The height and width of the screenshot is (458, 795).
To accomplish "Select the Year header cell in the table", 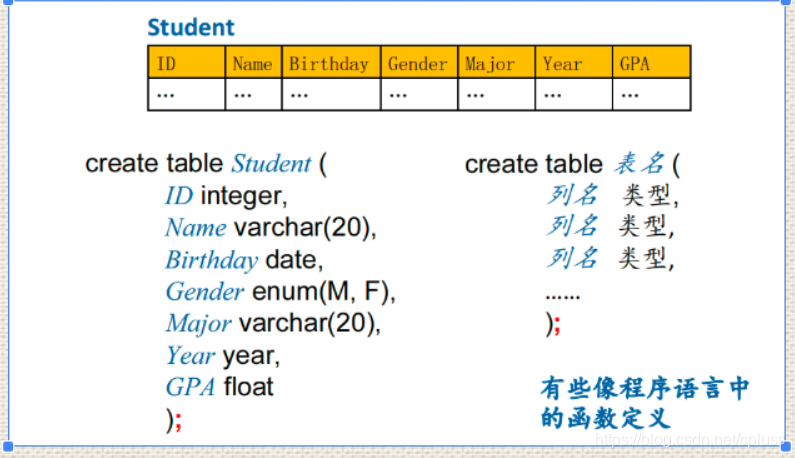I will click(x=573, y=62).
